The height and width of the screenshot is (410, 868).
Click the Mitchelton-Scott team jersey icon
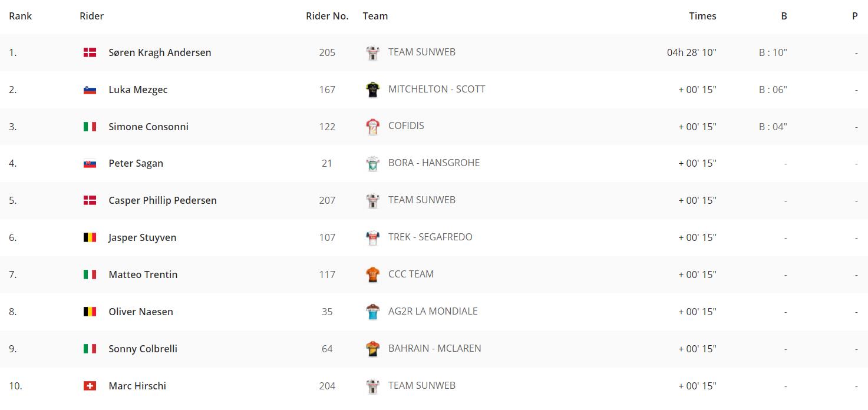coord(372,90)
